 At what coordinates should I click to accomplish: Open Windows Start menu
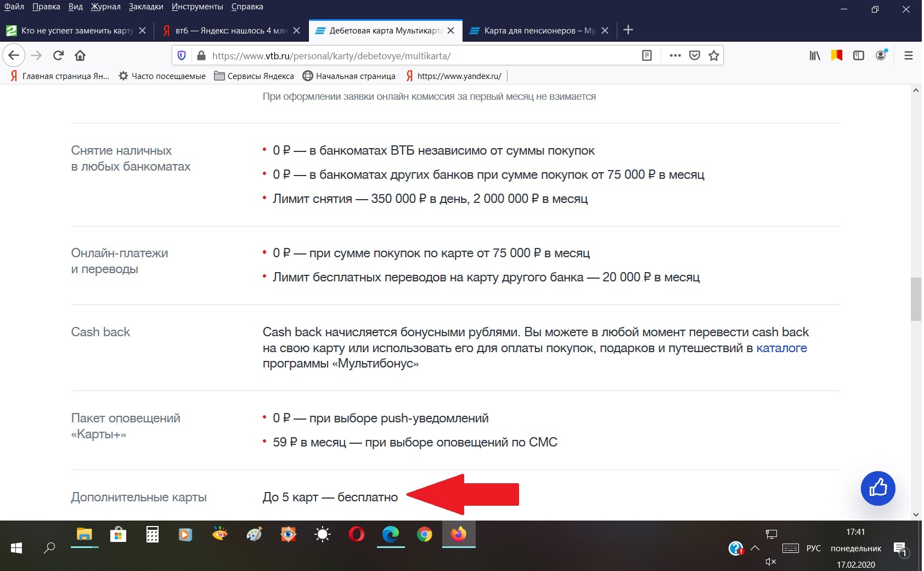point(16,547)
